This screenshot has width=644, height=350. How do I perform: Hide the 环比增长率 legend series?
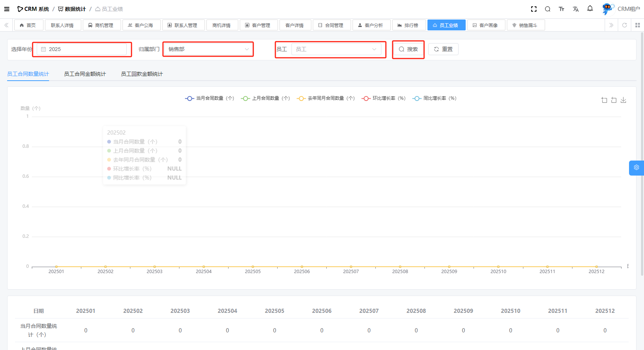(x=384, y=98)
